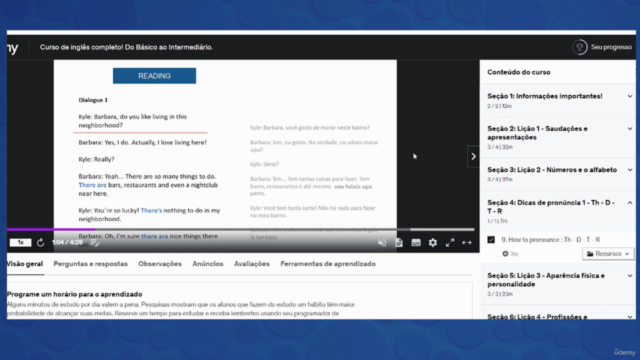640x360 pixels.
Task: Open video settings gear icon
Action: pyautogui.click(x=433, y=243)
